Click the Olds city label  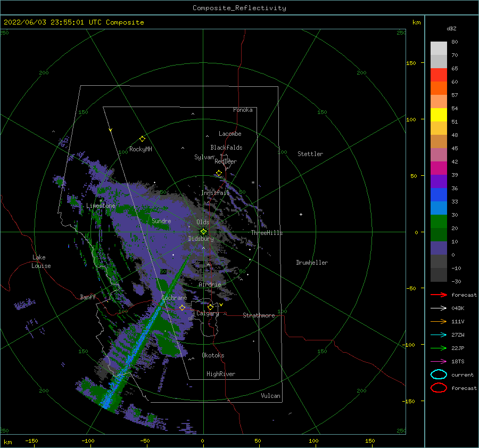[x=203, y=222]
